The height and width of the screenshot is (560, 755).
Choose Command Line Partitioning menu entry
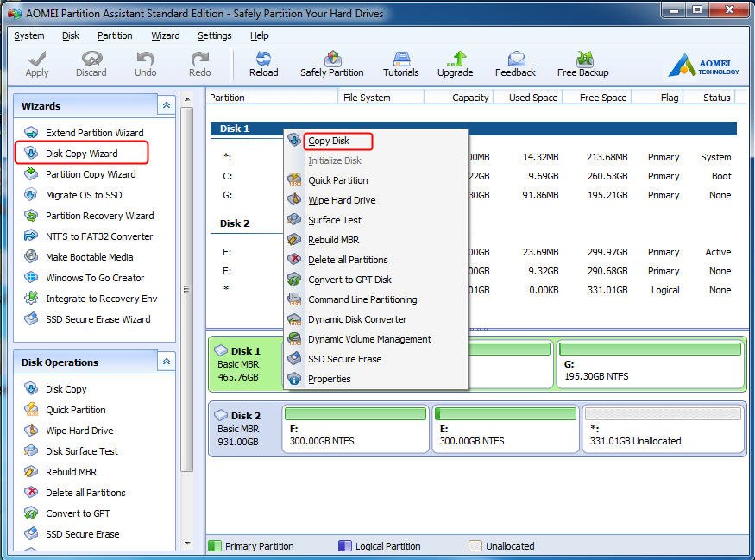coord(375,299)
